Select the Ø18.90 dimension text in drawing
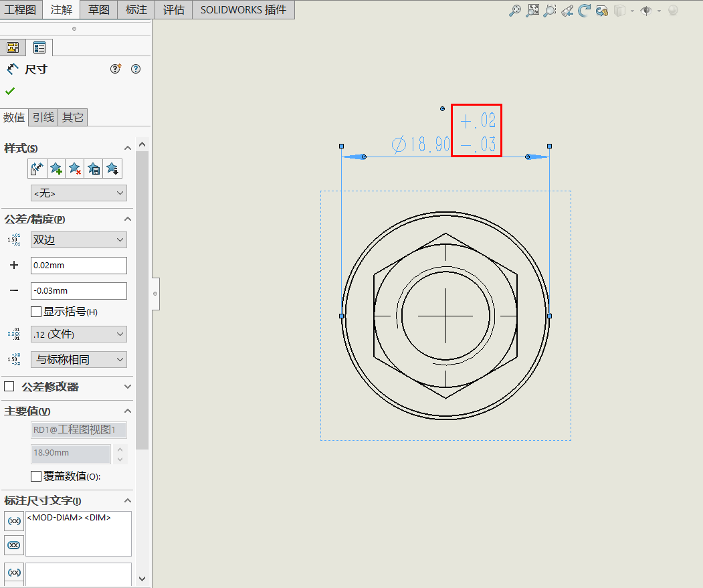Image resolution: width=703 pixels, height=588 pixels. [421, 144]
